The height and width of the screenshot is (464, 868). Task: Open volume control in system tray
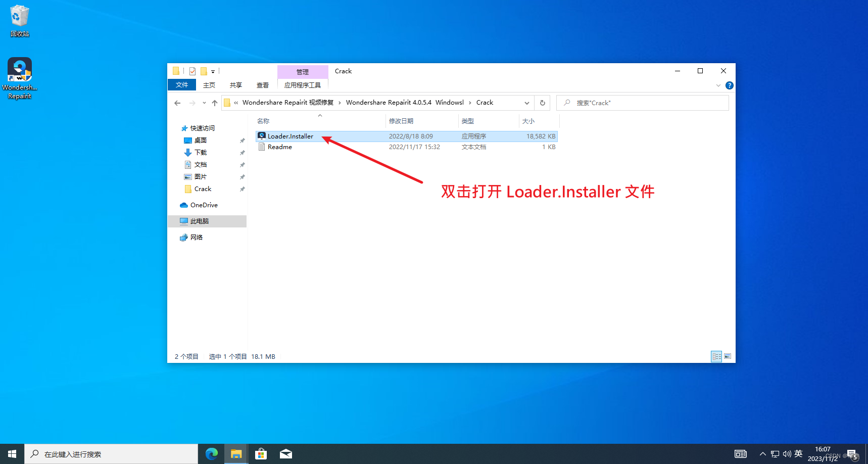(x=787, y=454)
